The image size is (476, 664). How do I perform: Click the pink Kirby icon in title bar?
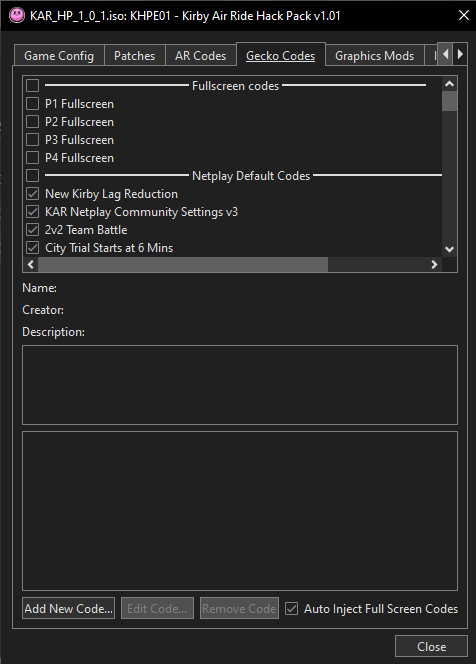pos(17,16)
